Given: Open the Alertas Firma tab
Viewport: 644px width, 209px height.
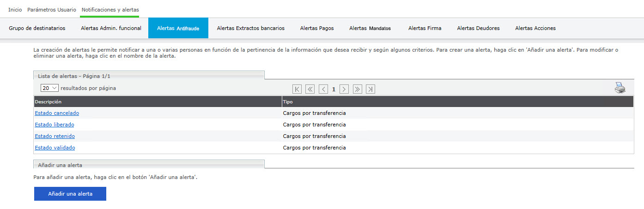Looking at the screenshot, I should (425, 28).
